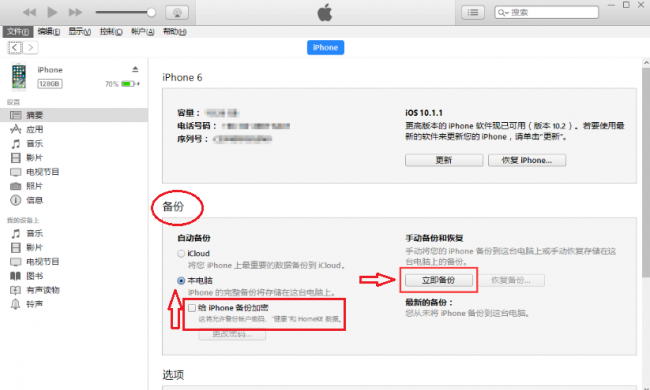Click the 更新 button
The image size is (650, 390).
click(444, 160)
